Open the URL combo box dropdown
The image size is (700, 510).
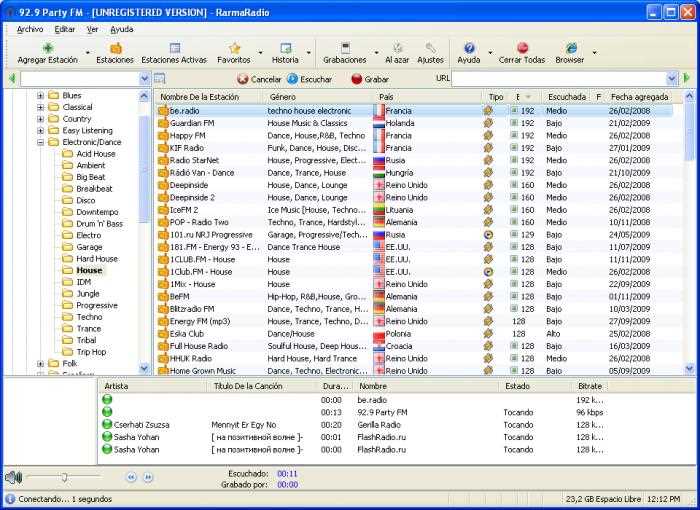pyautogui.click(x=672, y=79)
